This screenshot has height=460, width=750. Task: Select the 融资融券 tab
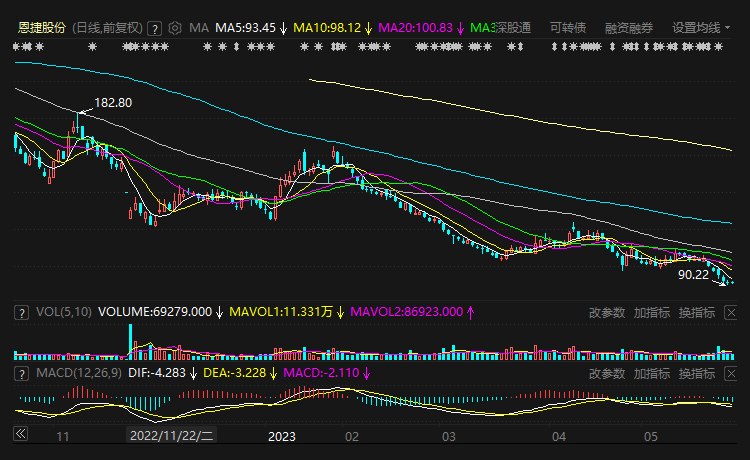pyautogui.click(x=629, y=28)
